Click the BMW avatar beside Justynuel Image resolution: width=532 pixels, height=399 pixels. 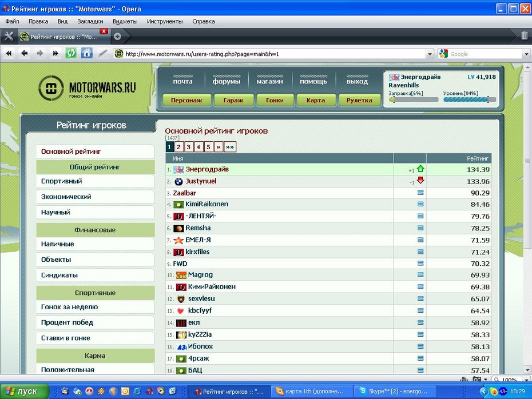pos(178,182)
